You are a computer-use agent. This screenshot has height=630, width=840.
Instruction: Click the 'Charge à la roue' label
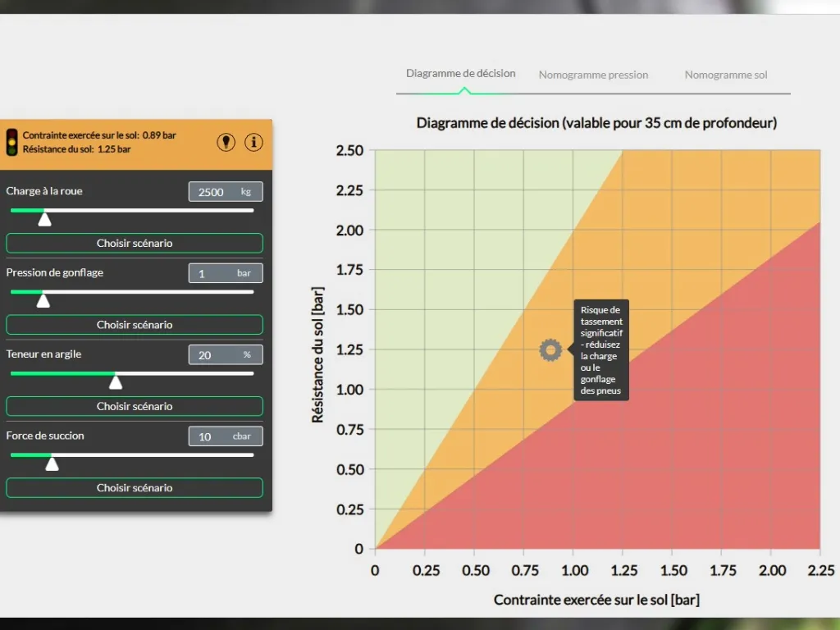click(44, 191)
